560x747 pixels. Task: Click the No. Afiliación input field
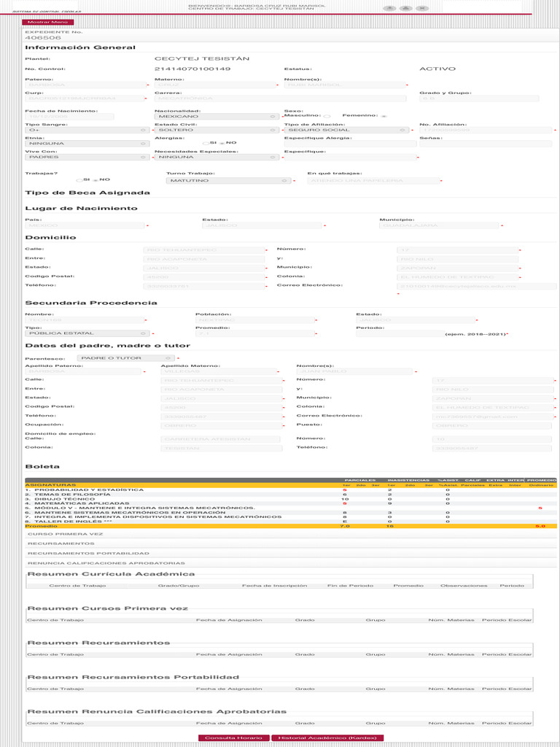486,130
